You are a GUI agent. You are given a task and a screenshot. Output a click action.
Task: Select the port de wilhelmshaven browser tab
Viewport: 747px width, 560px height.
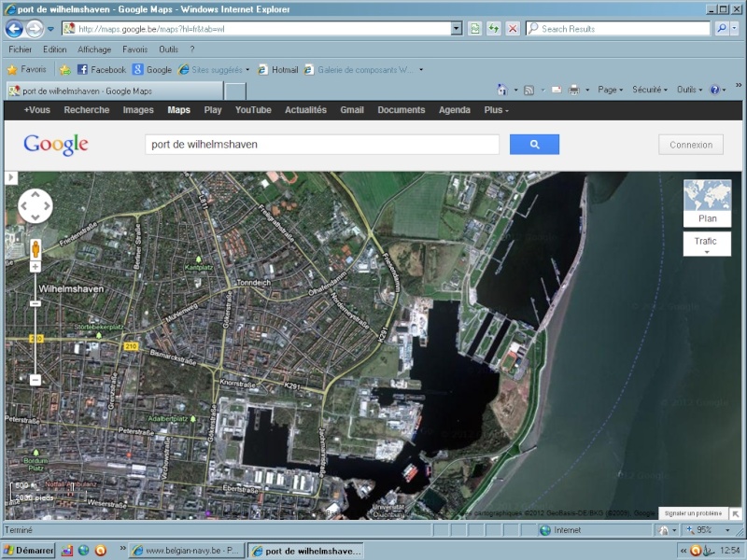(x=114, y=91)
